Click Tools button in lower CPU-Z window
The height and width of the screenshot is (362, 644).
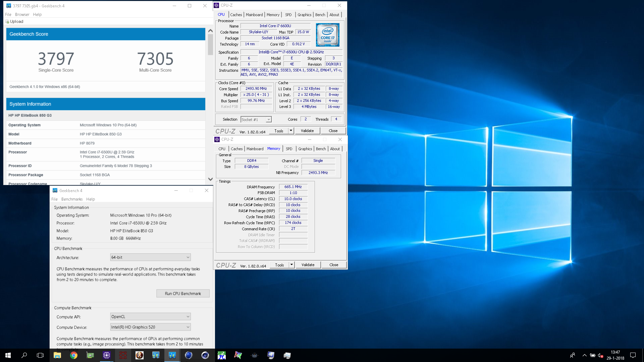point(279,265)
